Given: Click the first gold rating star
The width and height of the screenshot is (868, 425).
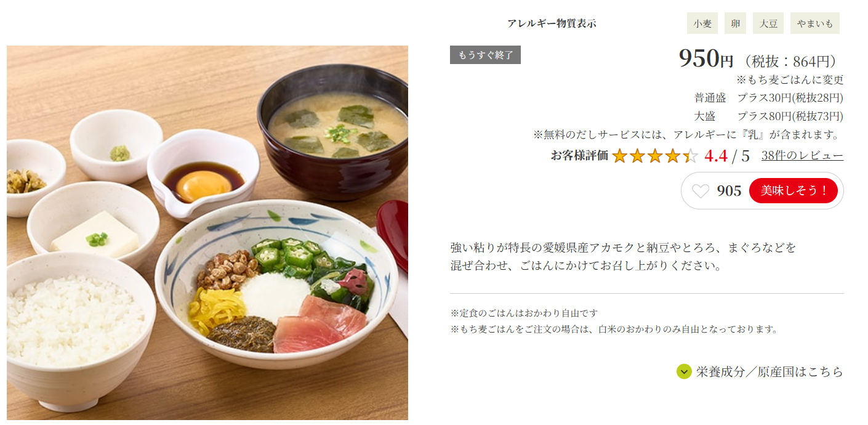Looking at the screenshot, I should [x=619, y=156].
